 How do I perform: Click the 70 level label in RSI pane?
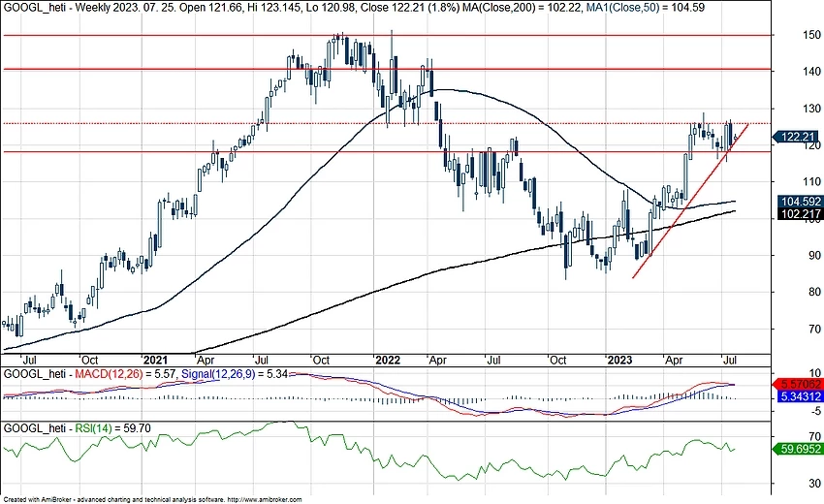pos(814,436)
